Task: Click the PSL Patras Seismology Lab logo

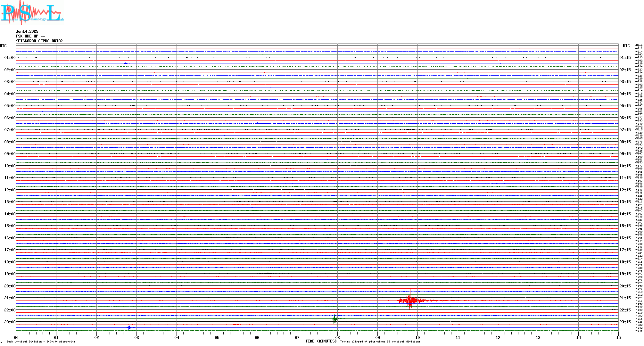Action: pos(32,12)
